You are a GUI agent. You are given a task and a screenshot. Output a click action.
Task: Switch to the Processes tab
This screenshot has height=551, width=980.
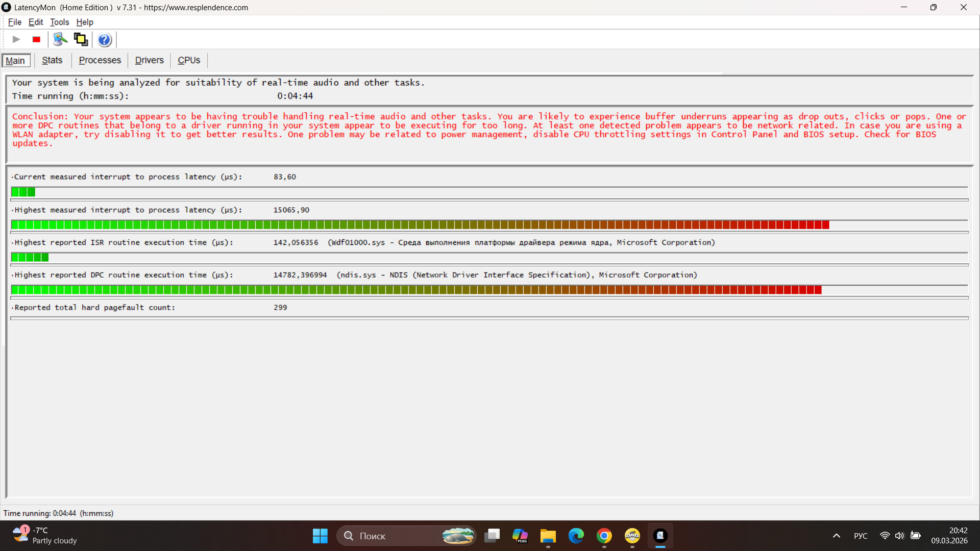[x=100, y=60]
